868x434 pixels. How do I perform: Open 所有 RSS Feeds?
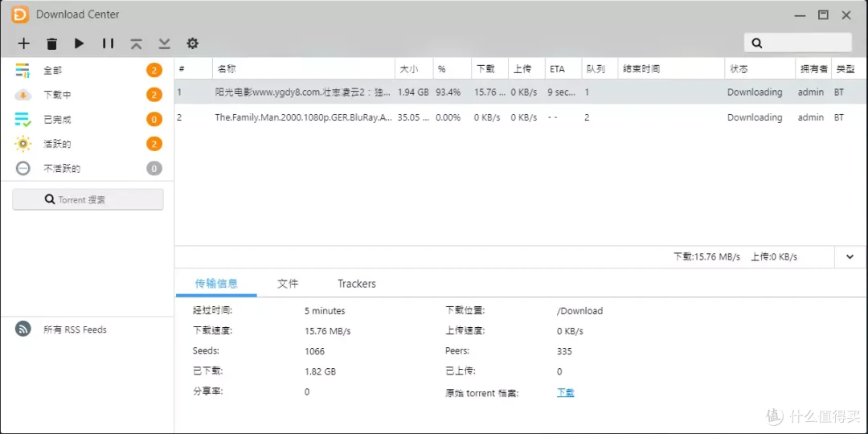(x=75, y=330)
